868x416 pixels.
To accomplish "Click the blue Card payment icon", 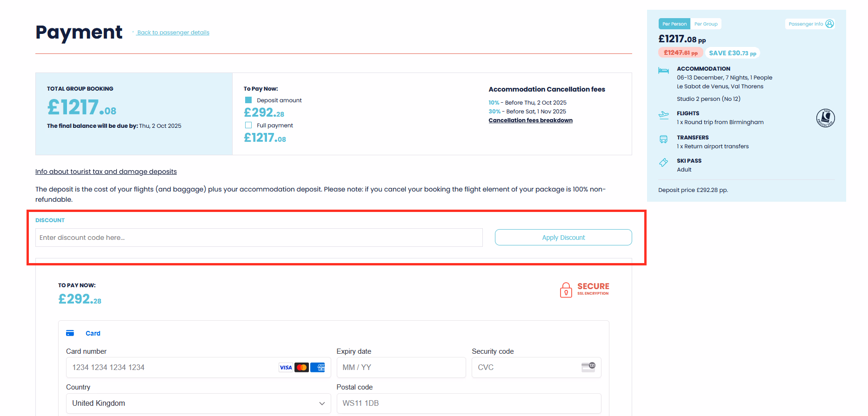I will tap(70, 333).
